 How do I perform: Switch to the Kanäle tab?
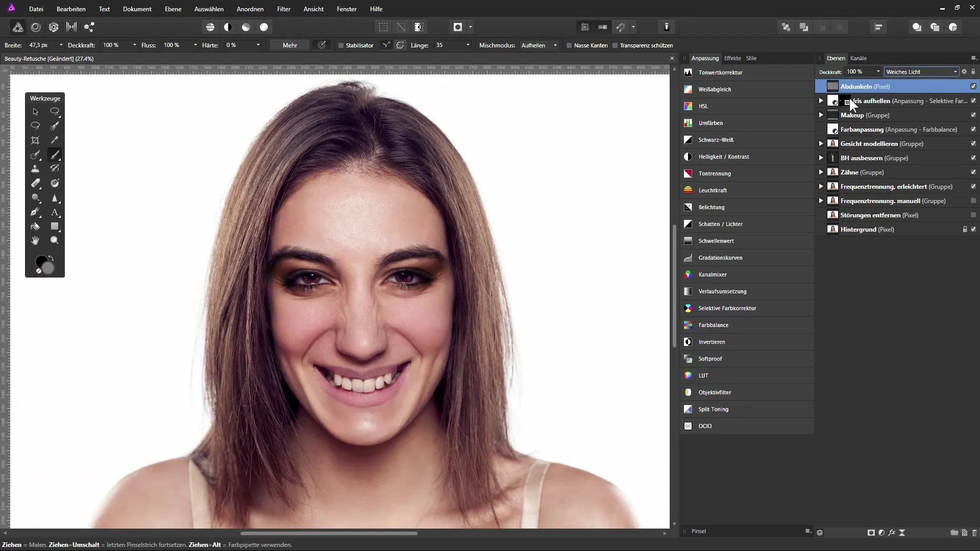[859, 58]
